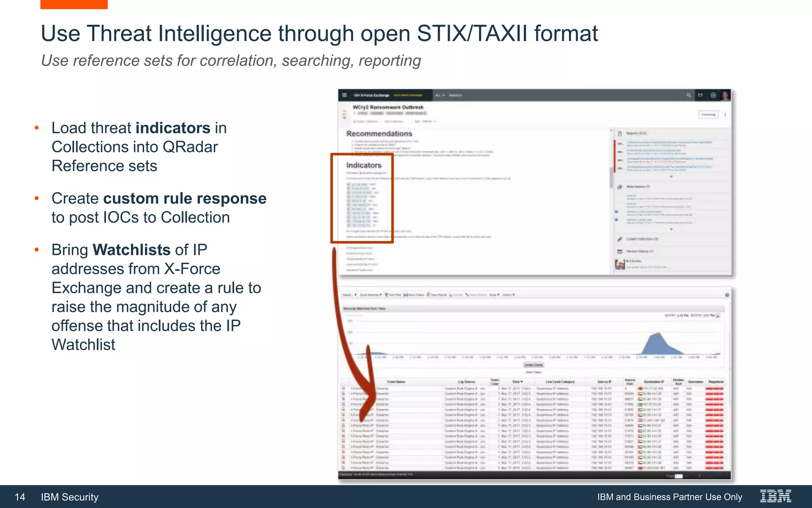The width and height of the screenshot is (812, 508).
Task: Click the circular help icon in X-Force header
Action: [713, 95]
